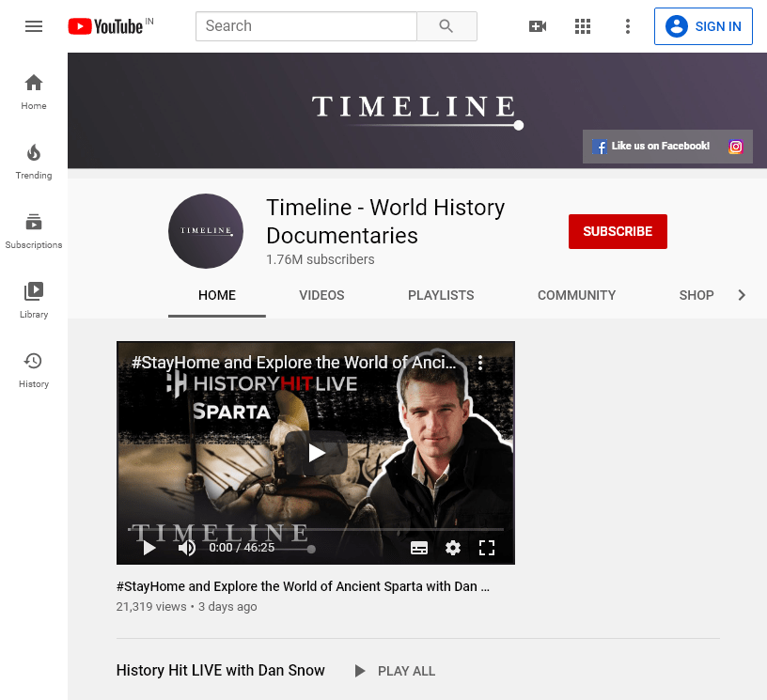
Task: Open the YouTube apps grid
Action: (583, 26)
